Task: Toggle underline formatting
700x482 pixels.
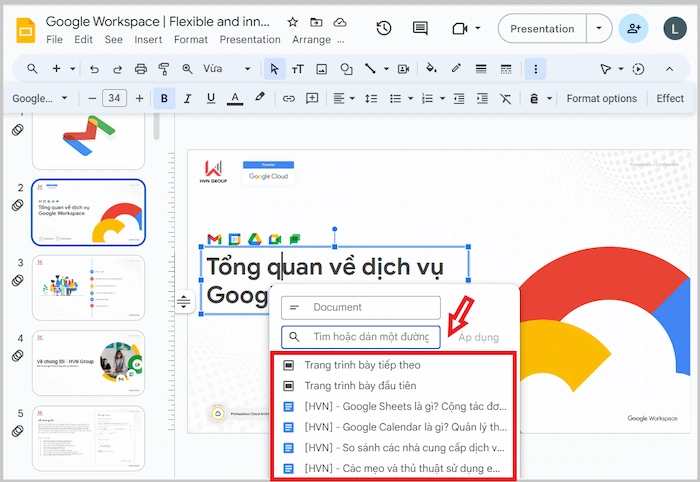Action: (x=211, y=98)
